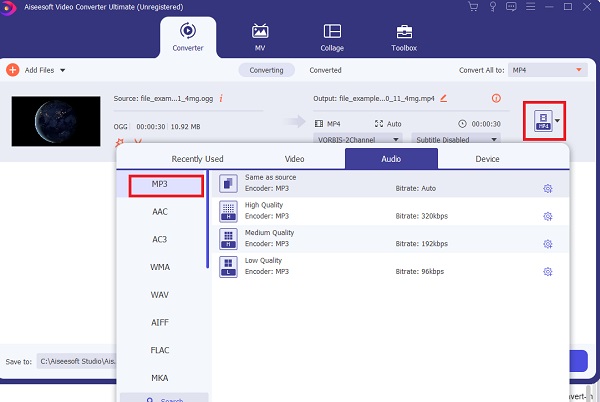Select the Medium Quality 192kbps profile
The width and height of the screenshot is (600, 402).
tap(390, 239)
